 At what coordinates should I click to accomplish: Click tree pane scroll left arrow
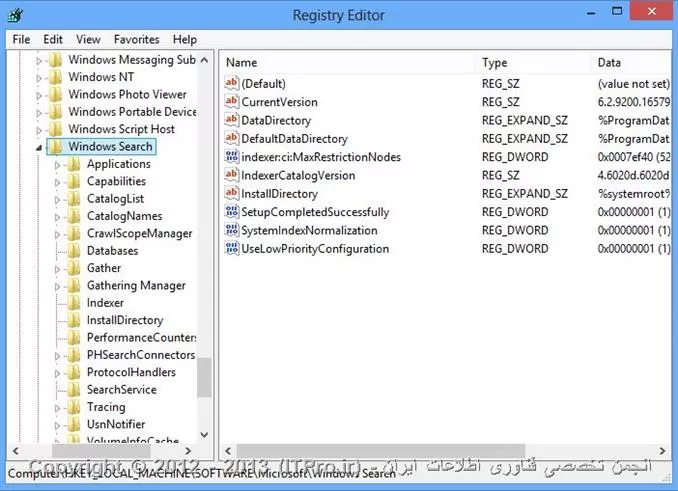click(16, 451)
